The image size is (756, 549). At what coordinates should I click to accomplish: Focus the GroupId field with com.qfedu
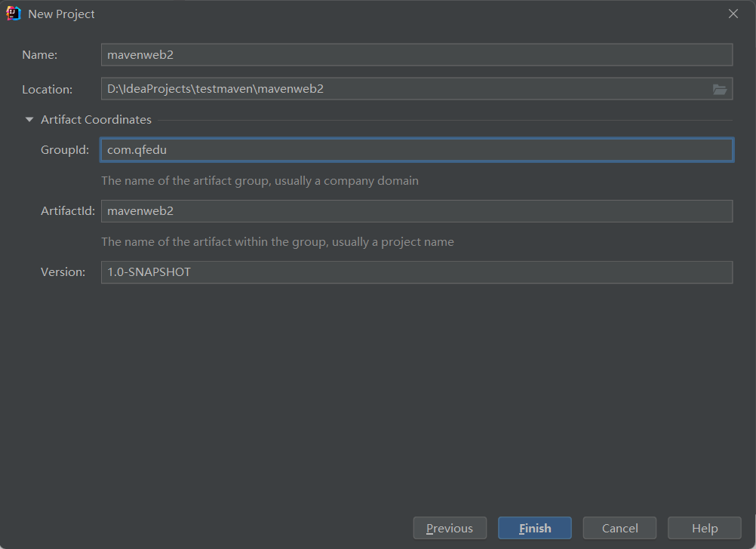[x=416, y=150]
